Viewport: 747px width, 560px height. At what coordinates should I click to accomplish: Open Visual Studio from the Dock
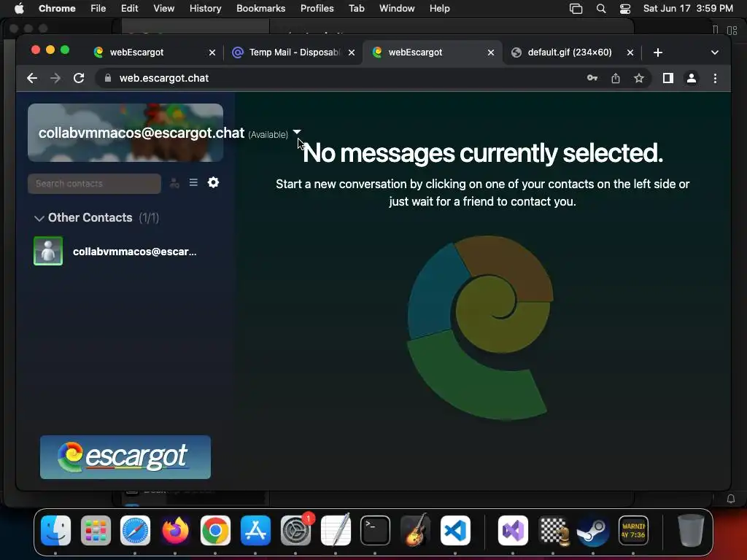tap(513, 531)
